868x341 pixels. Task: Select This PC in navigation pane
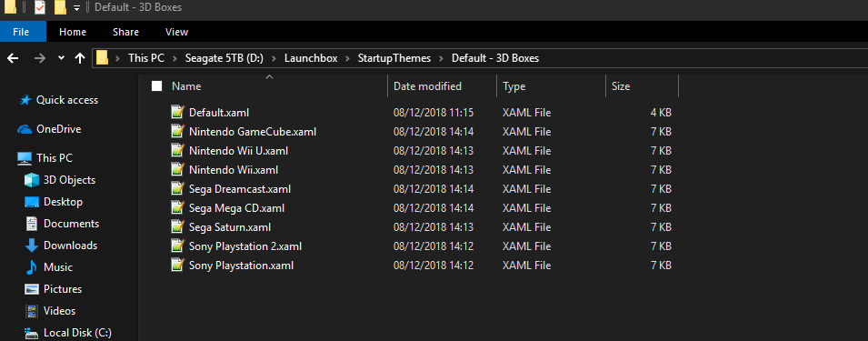point(55,157)
